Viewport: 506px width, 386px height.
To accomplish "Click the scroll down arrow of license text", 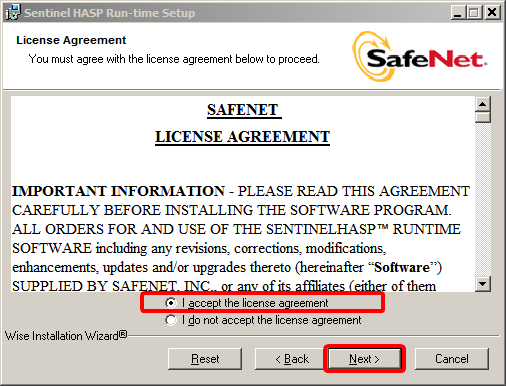I will pyautogui.click(x=483, y=284).
